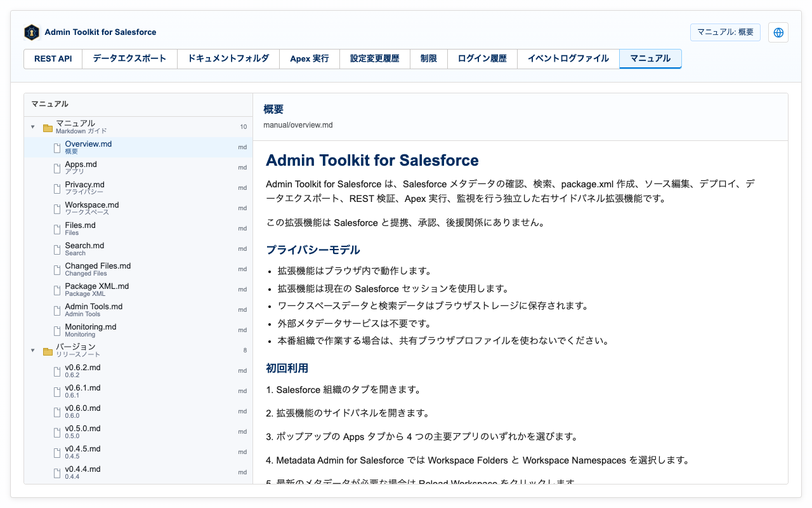Click the Admin Toolkit for Salesforce main heading
The height and width of the screenshot is (508, 812).
372,160
